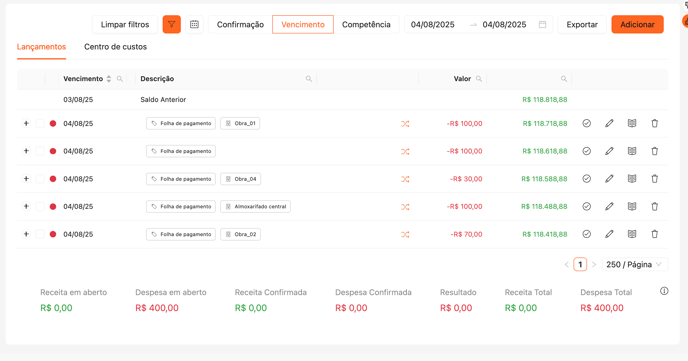Click the Adicionar button
The image size is (688, 361).
[x=638, y=25]
